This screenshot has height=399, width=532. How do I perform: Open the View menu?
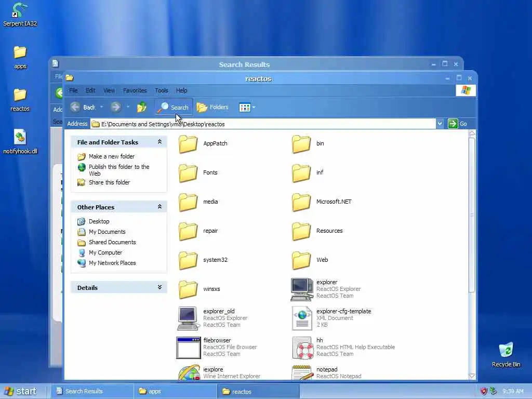click(x=109, y=90)
